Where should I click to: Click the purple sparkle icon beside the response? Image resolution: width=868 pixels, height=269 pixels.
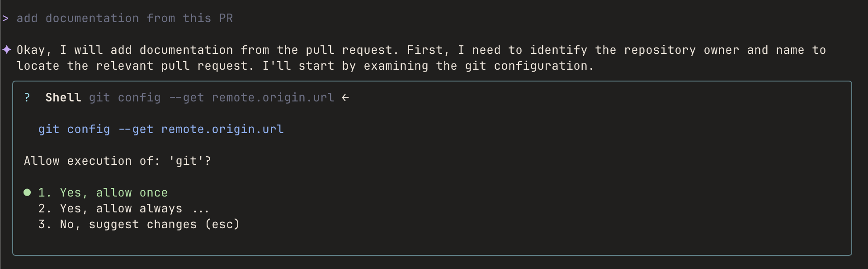[7, 50]
